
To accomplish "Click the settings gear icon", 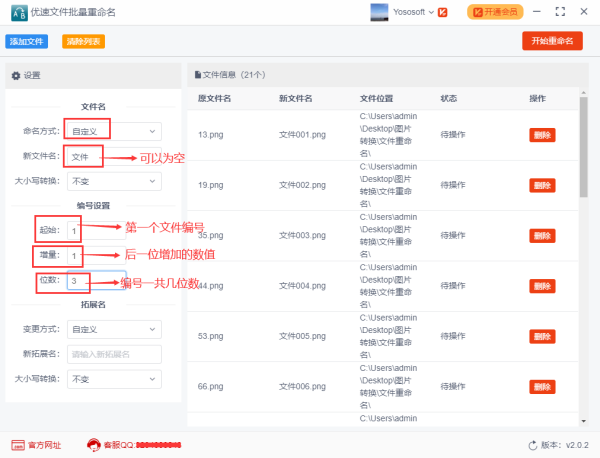I will coord(15,75).
